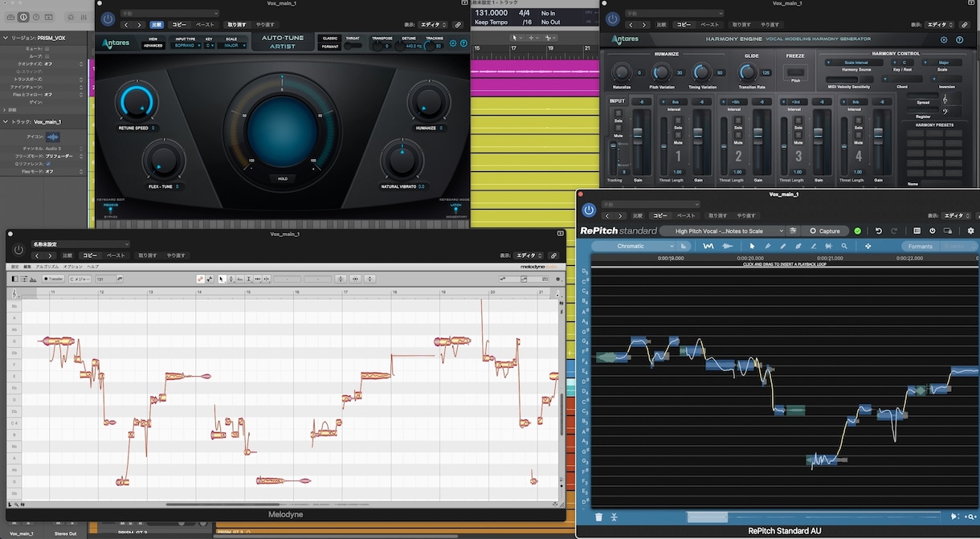Open Auto-Tune Key dropdown
This screenshot has height=539, width=980.
tap(210, 46)
